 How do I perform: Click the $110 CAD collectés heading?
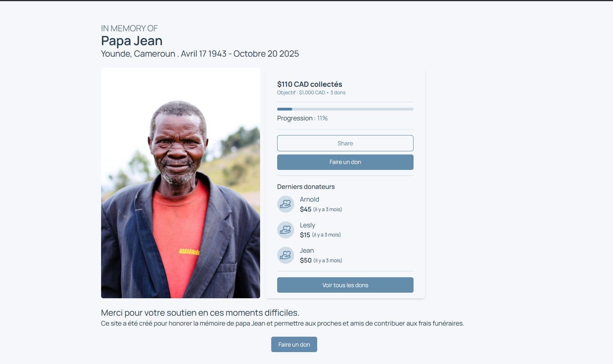[309, 84]
